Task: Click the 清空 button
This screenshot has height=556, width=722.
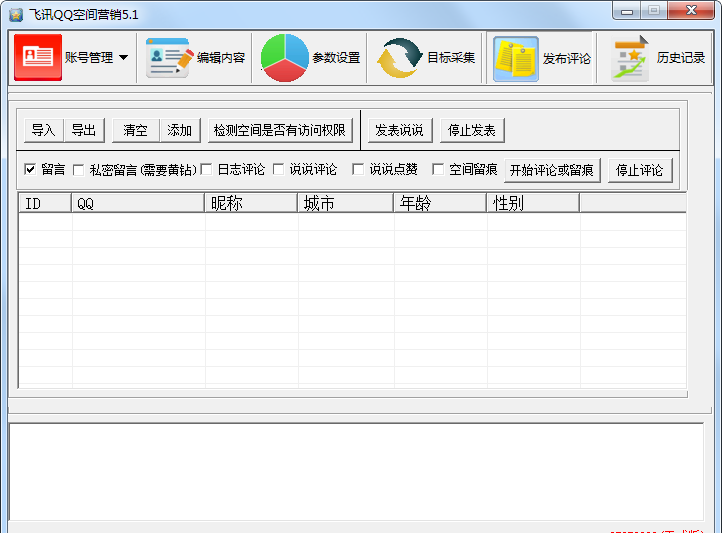Action: 136,130
